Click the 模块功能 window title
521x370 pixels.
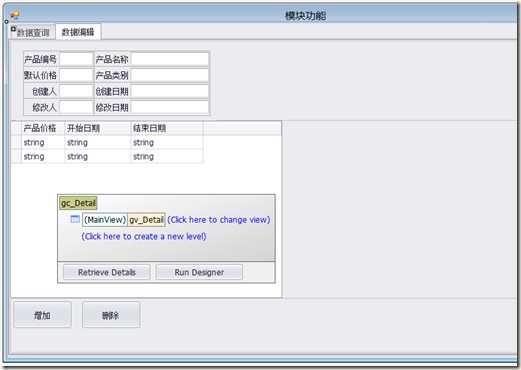pos(306,15)
